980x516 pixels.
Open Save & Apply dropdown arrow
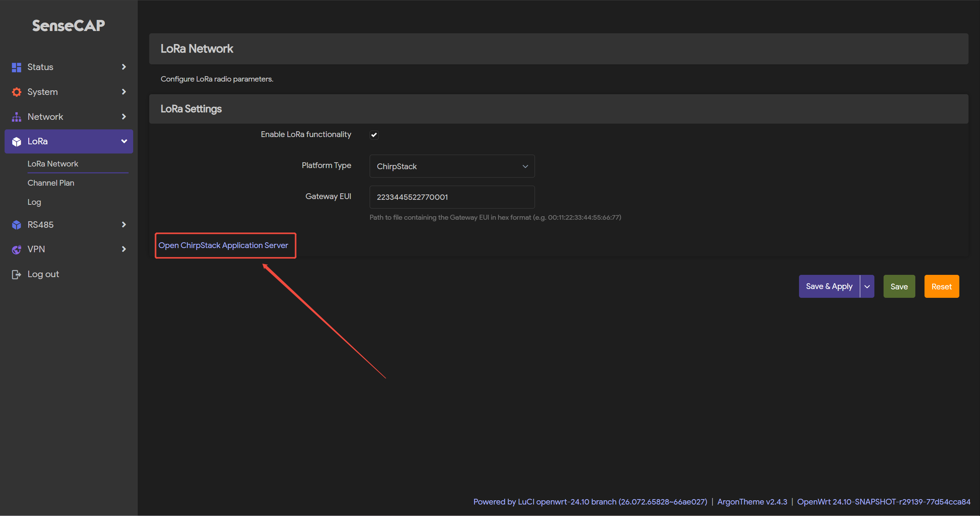point(867,287)
